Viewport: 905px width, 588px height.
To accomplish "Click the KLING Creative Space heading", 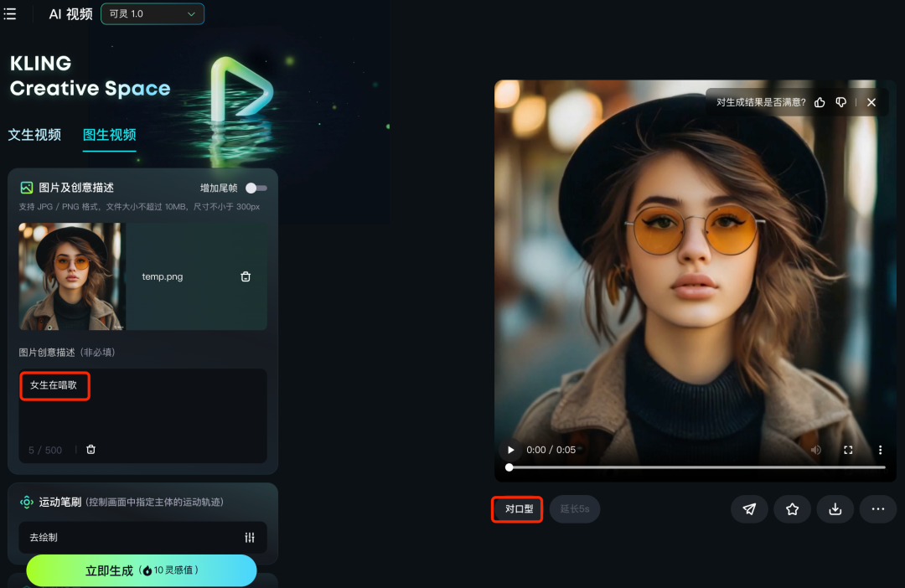I will (x=90, y=75).
